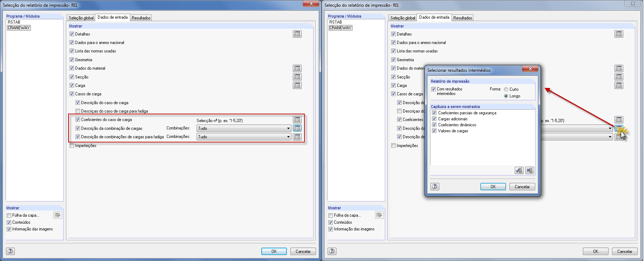Image resolution: width=644 pixels, height=261 pixels.
Task: Open Detalhes settings icon in right window
Action: [619, 34]
